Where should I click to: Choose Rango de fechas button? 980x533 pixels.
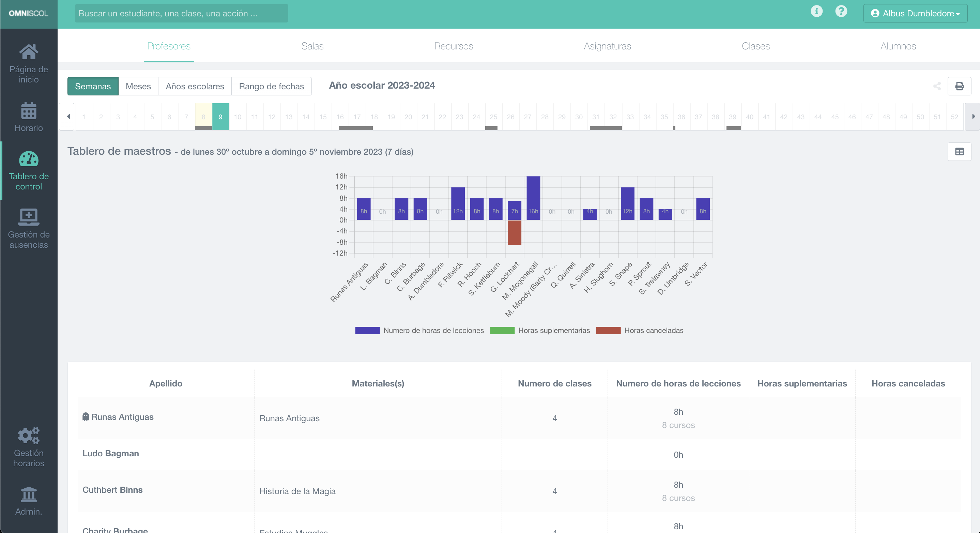click(x=271, y=86)
